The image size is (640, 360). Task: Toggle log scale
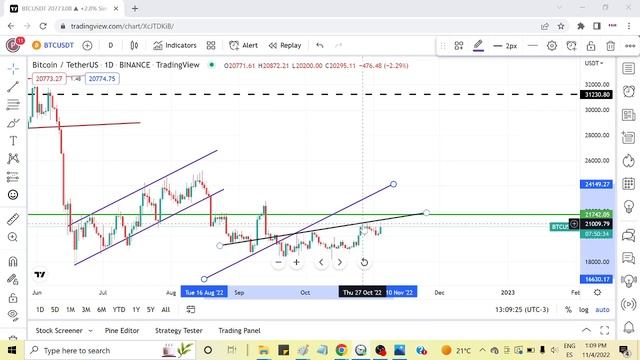[584, 310]
